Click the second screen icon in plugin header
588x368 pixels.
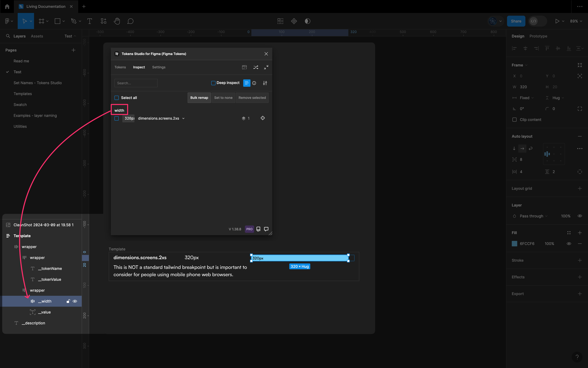(244, 67)
